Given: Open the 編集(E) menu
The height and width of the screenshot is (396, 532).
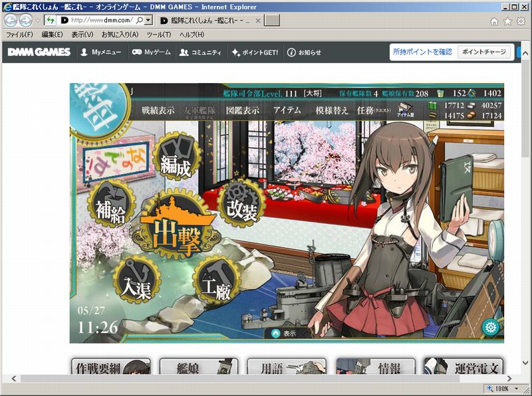Looking at the screenshot, I should click(x=53, y=35).
